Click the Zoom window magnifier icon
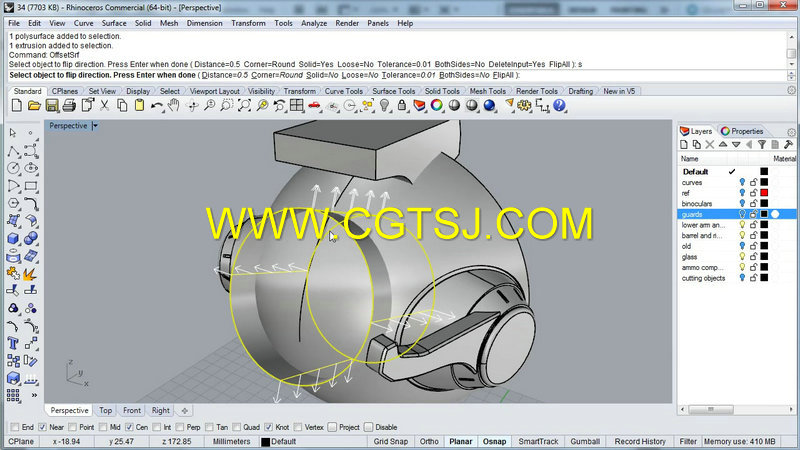The height and width of the screenshot is (450, 800). [x=227, y=106]
